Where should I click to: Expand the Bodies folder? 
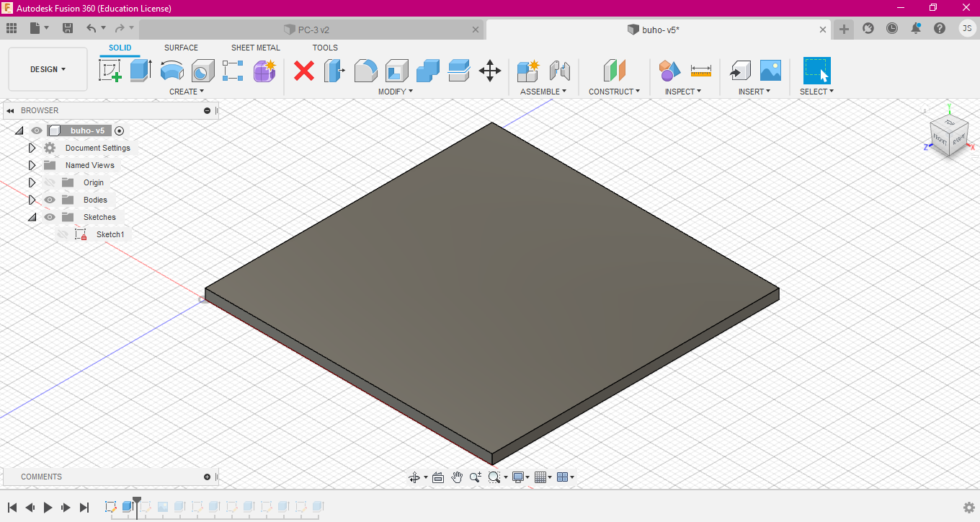32,200
